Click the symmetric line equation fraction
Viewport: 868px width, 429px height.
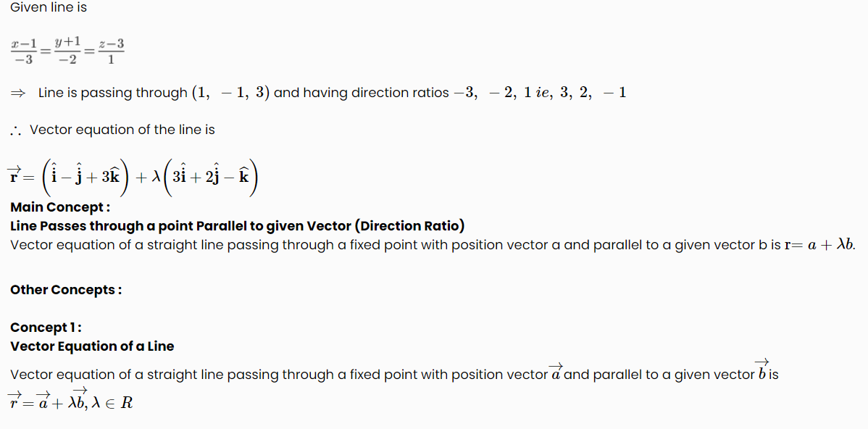(x=67, y=51)
